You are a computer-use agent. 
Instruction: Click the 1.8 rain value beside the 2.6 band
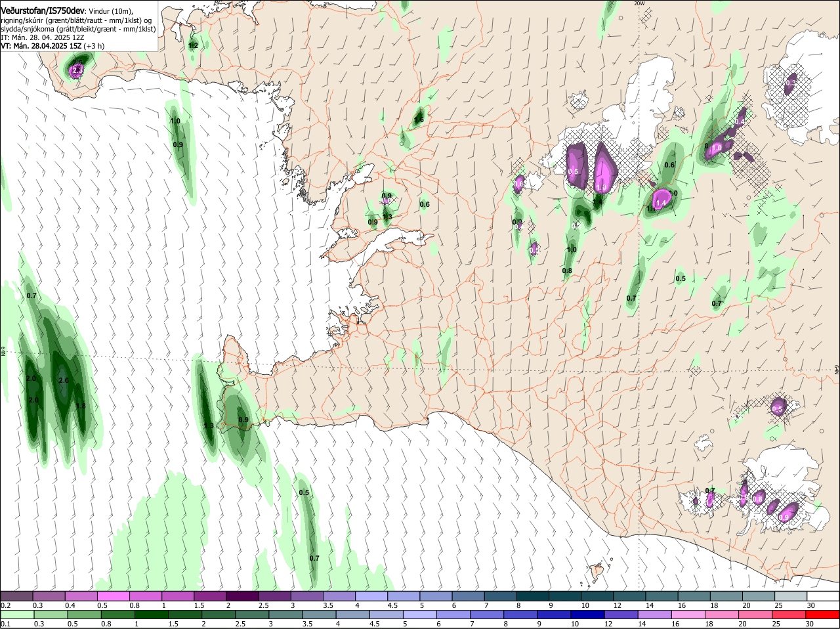coord(81,406)
